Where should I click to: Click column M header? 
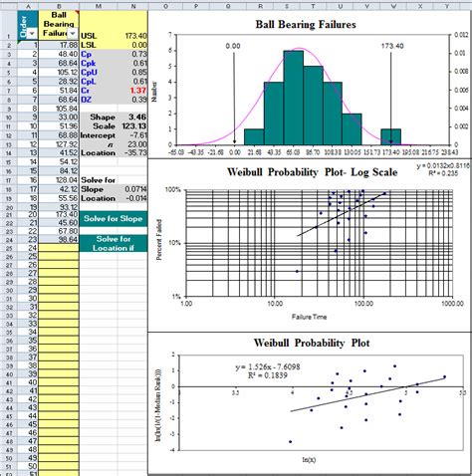pyautogui.click(x=99, y=6)
